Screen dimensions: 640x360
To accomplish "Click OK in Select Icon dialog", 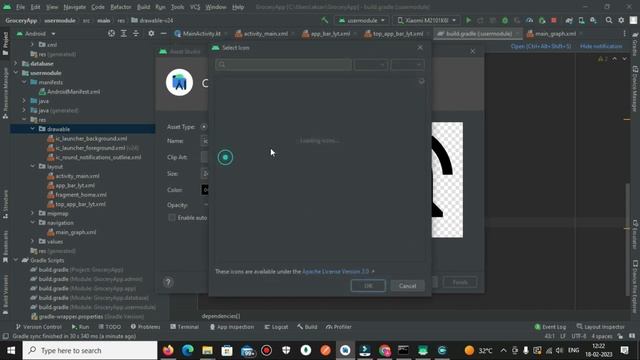I will tap(368, 286).
